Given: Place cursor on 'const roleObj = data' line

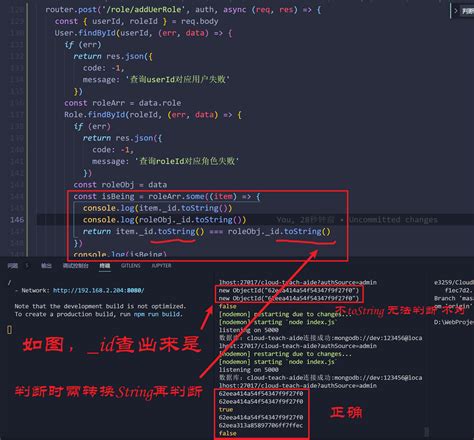Looking at the screenshot, I should point(120,185).
